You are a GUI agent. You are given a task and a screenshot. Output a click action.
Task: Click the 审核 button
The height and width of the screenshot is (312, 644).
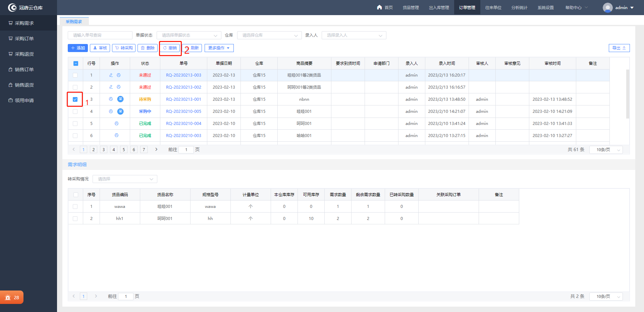point(100,48)
